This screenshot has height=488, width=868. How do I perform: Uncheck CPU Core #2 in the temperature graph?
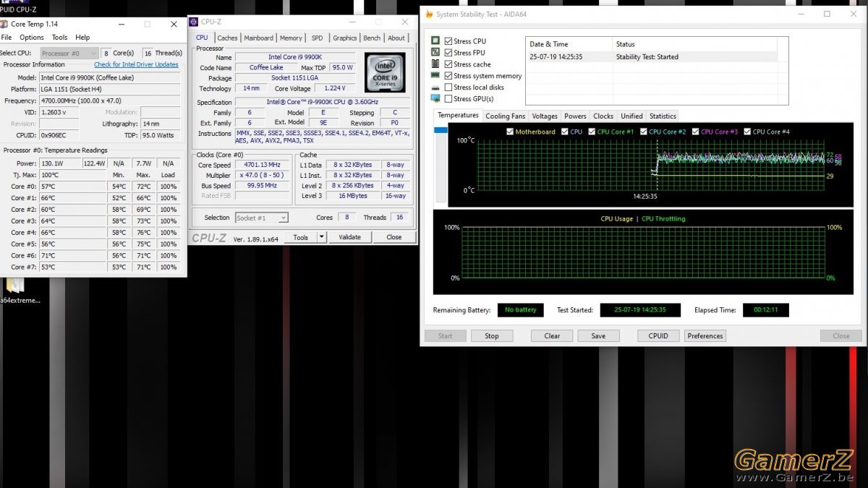click(x=644, y=132)
